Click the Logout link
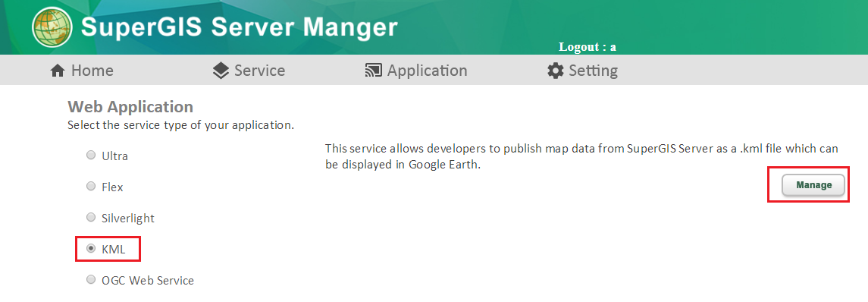868x302 pixels. (588, 47)
